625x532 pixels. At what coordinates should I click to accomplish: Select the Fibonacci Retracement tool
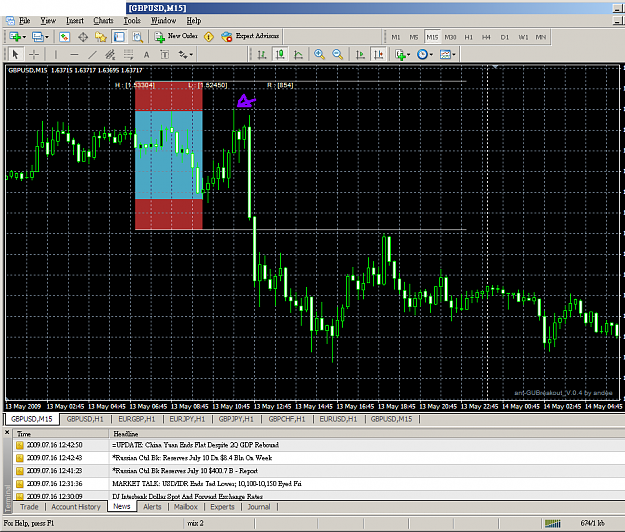[128, 54]
